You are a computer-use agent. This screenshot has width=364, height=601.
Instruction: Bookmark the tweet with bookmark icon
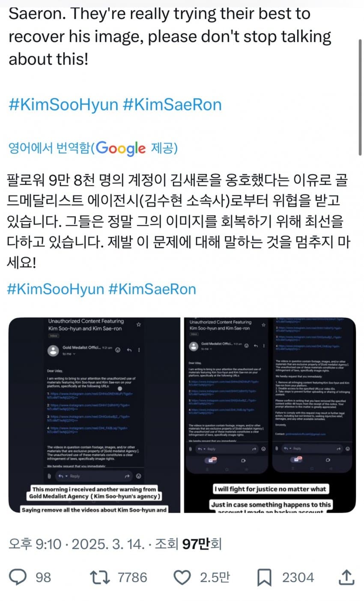[x=264, y=578]
